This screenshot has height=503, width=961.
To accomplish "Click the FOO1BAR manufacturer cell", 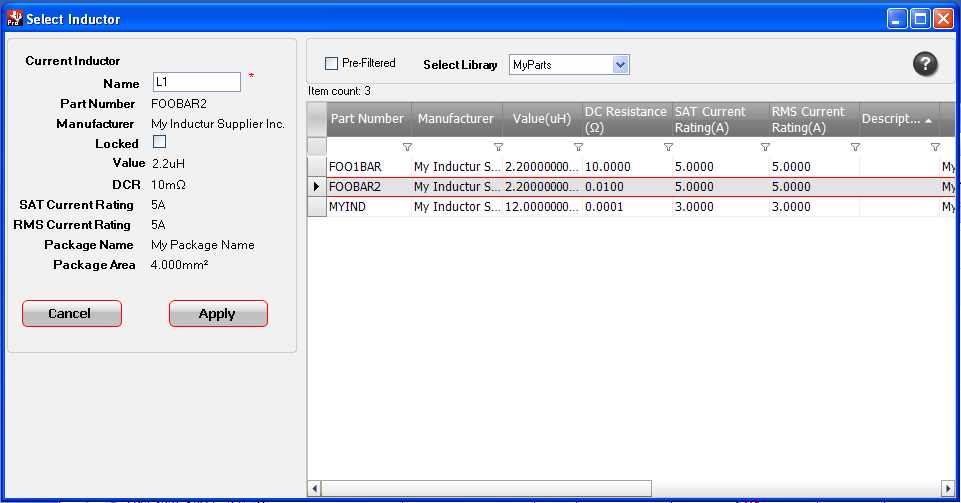I will point(457,167).
